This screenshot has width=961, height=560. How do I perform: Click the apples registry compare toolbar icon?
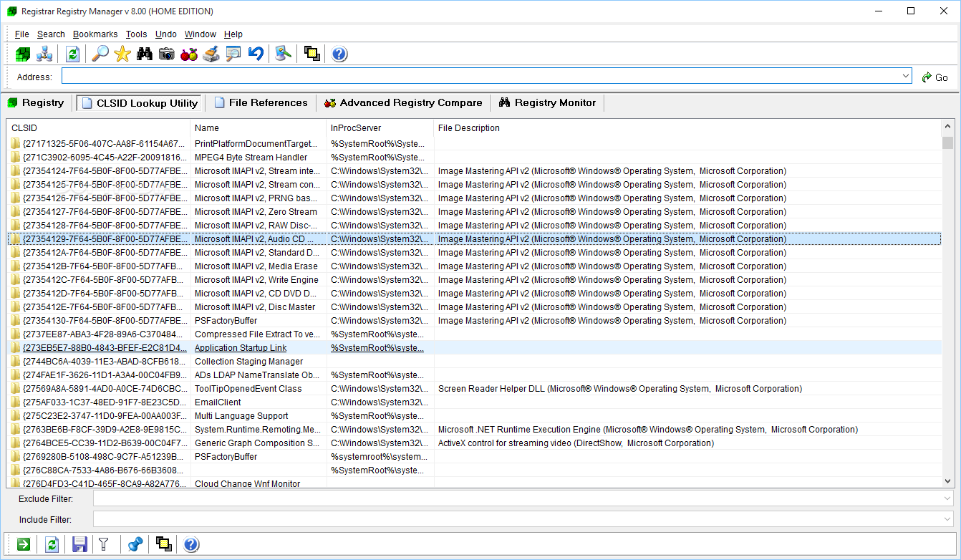(x=189, y=54)
